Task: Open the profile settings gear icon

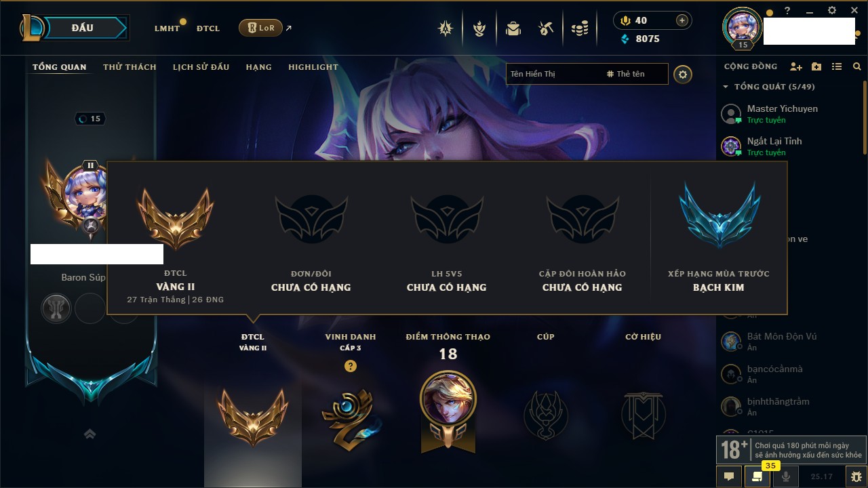Action: (x=683, y=74)
